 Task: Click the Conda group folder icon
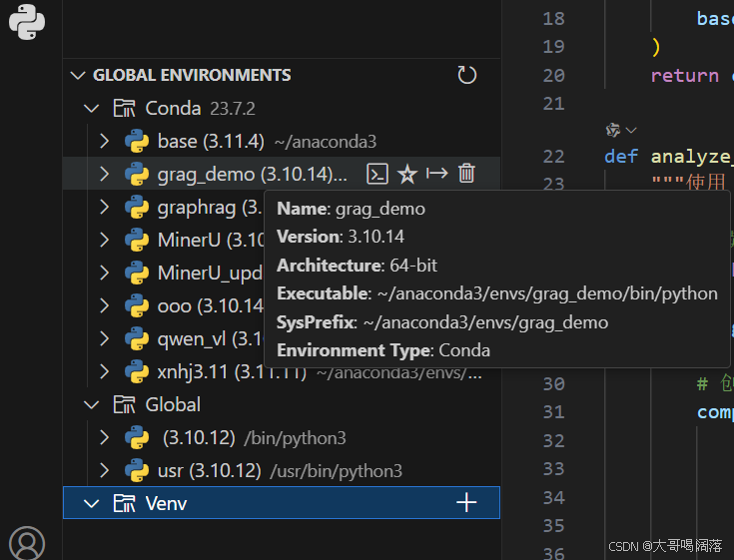[124, 108]
